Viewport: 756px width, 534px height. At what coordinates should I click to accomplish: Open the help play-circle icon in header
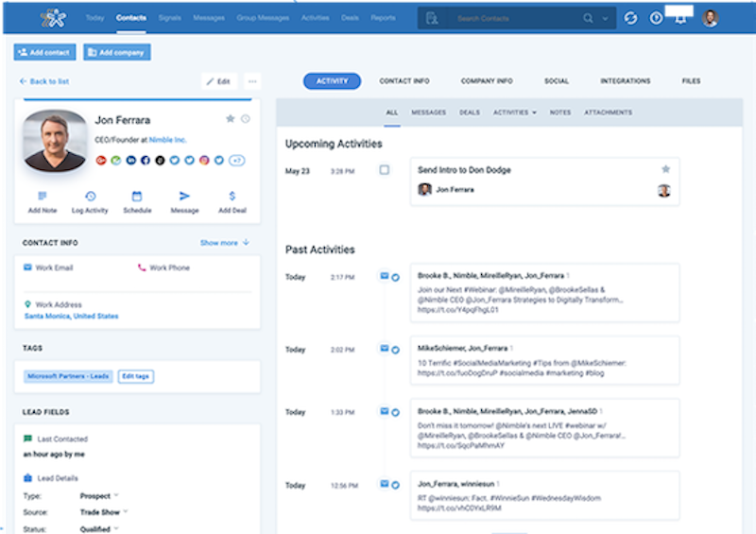pyautogui.click(x=656, y=18)
